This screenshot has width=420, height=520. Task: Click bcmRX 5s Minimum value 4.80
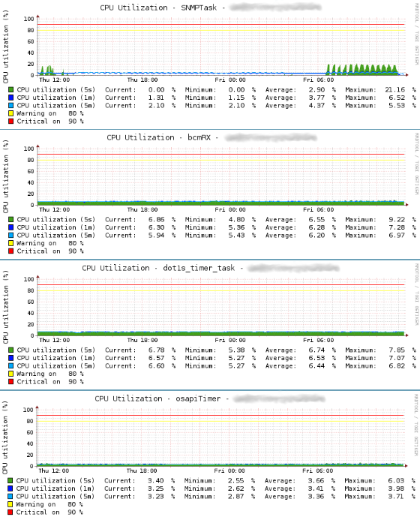coord(237,220)
